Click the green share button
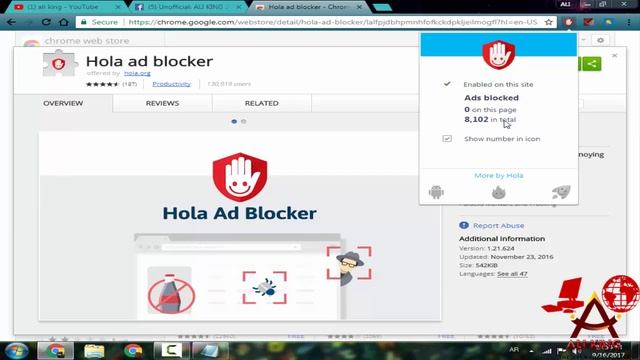Image resolution: width=640 pixels, height=360 pixels. tap(591, 64)
